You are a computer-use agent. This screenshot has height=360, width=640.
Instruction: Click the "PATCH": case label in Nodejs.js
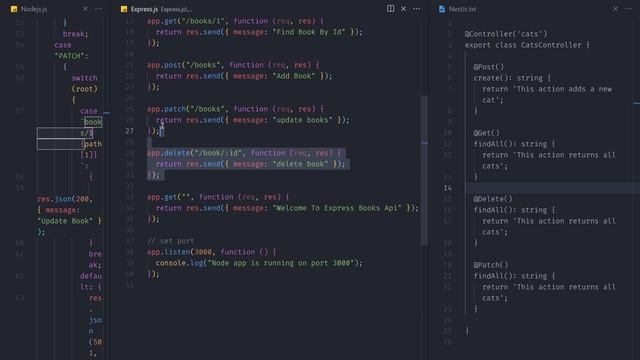[71, 56]
